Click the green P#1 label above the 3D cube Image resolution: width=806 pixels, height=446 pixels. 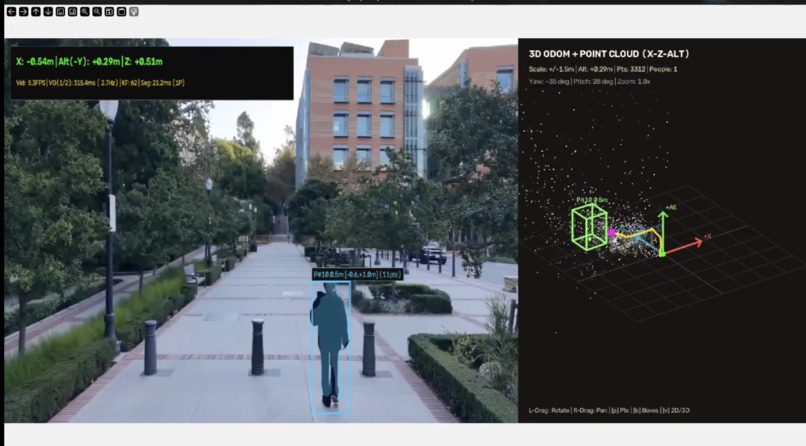click(592, 200)
